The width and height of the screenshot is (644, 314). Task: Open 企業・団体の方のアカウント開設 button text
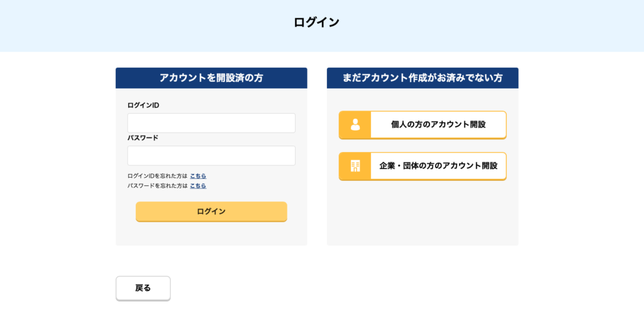point(438,166)
